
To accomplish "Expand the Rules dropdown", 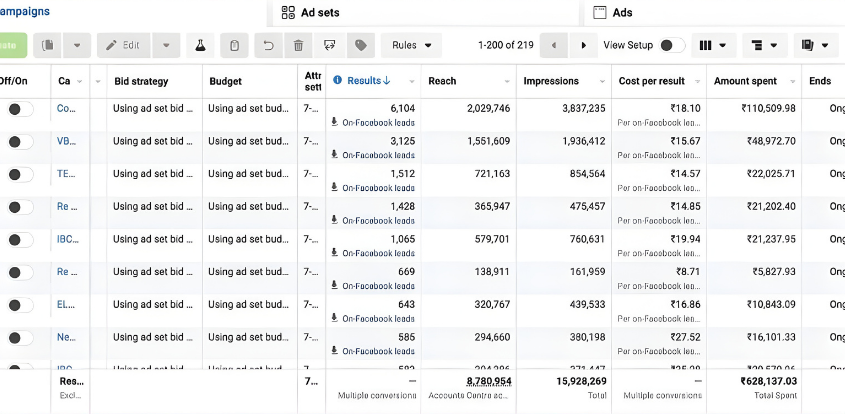I will (x=411, y=46).
